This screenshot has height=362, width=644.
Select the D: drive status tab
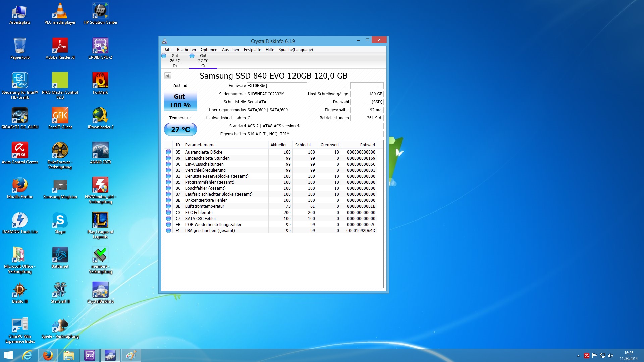[x=175, y=61]
